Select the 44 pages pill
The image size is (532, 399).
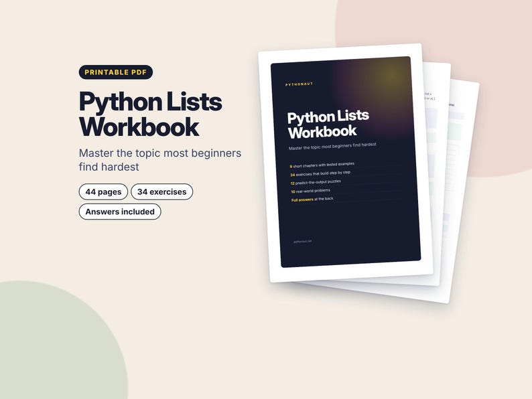click(x=103, y=192)
